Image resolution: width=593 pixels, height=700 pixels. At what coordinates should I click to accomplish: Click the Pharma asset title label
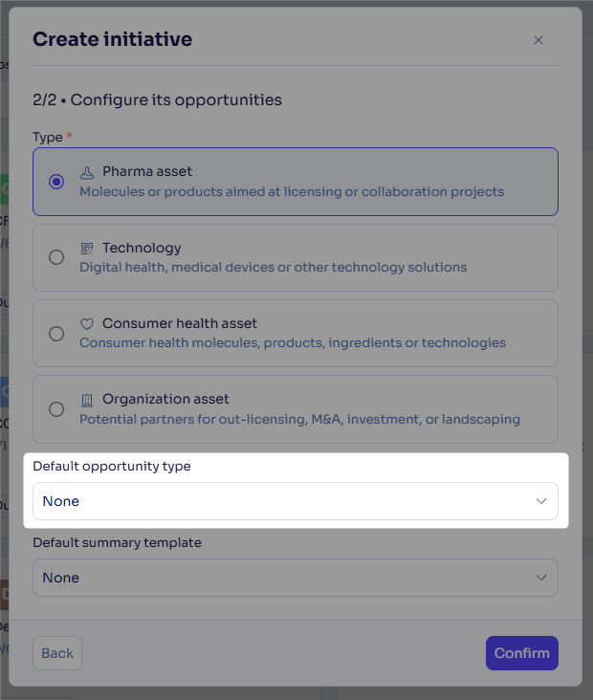coord(147,171)
